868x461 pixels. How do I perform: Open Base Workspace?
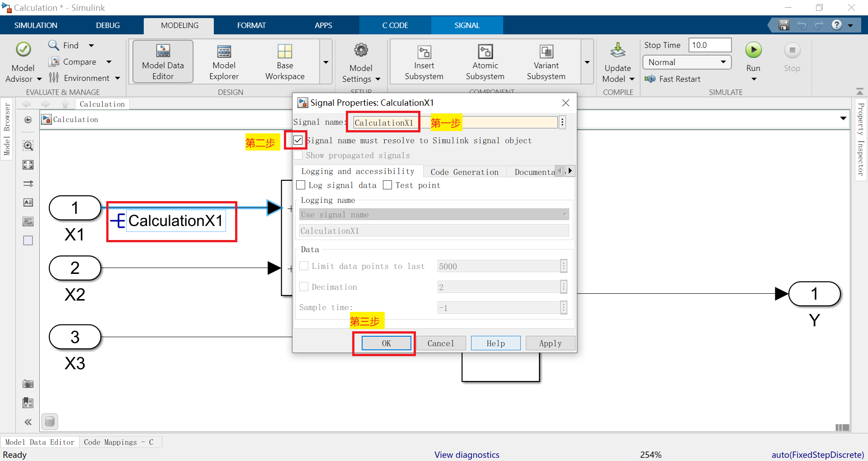coord(285,61)
